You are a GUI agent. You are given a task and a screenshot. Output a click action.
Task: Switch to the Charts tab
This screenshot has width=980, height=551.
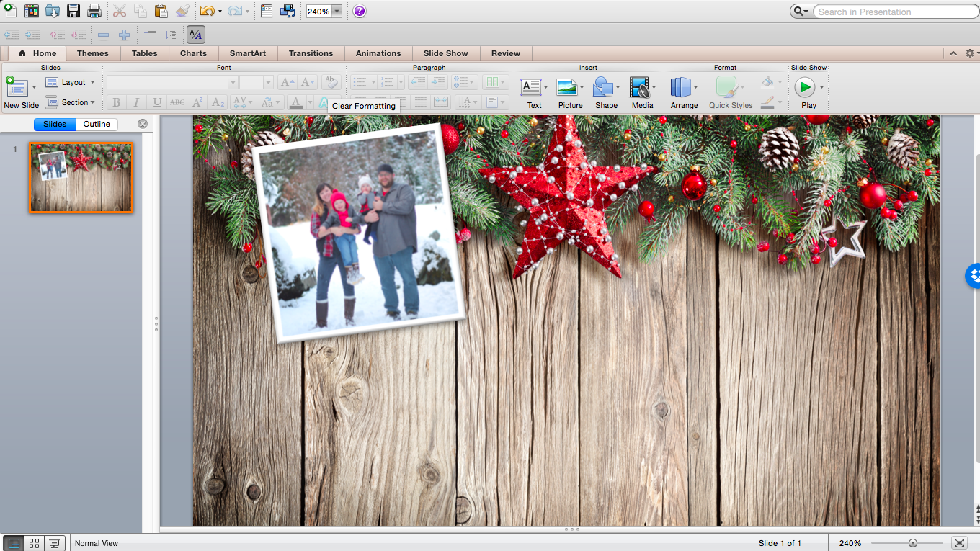[x=194, y=53]
